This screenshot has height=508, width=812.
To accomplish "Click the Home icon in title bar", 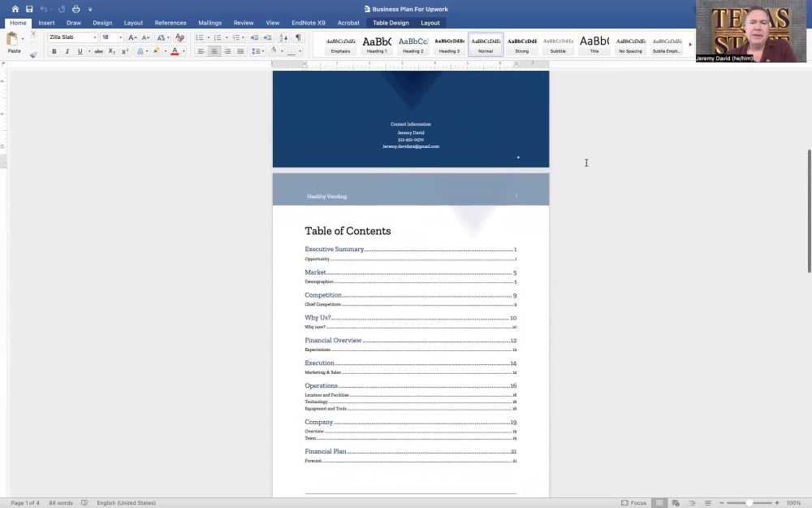I will tap(15, 9).
